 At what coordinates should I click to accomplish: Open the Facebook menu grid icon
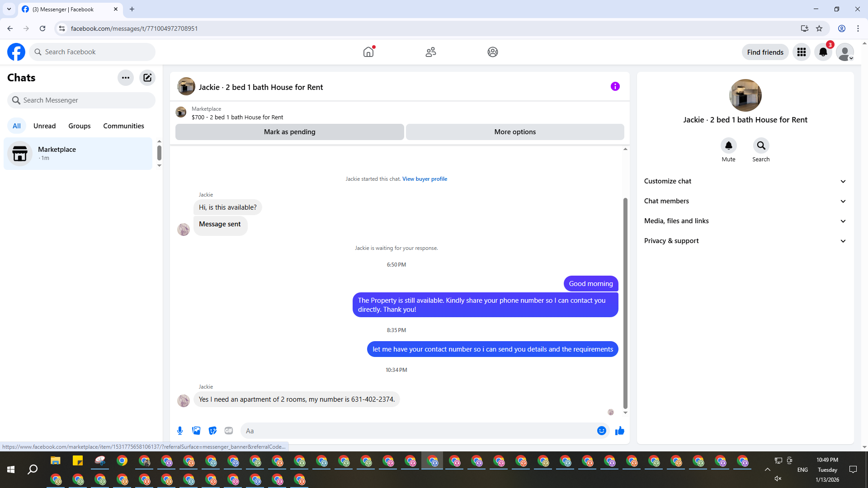pyautogui.click(x=801, y=52)
